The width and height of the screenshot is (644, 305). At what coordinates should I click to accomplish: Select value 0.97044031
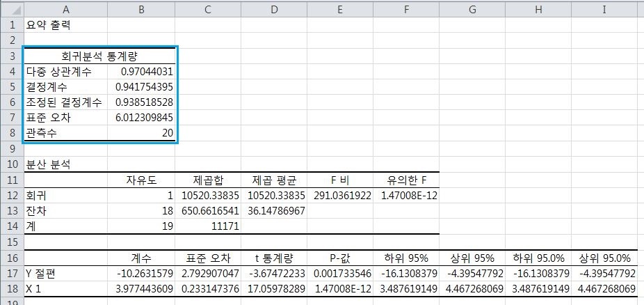tap(141, 72)
